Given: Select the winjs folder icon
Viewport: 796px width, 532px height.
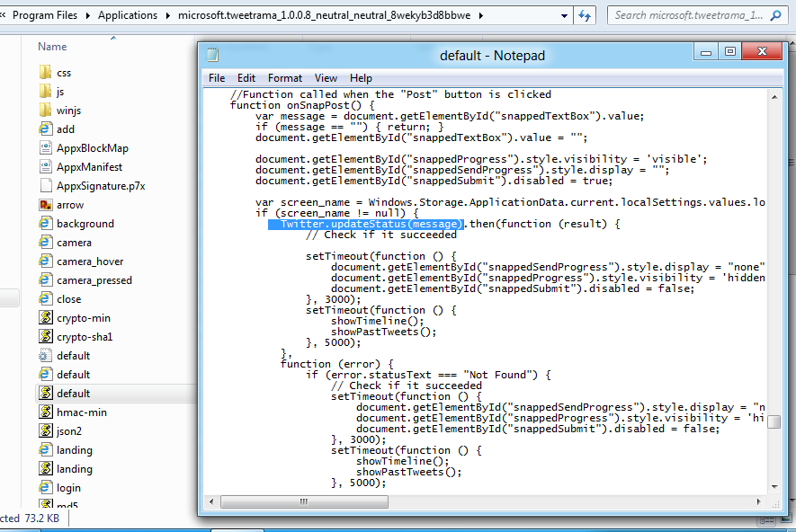Looking at the screenshot, I should [x=45, y=110].
